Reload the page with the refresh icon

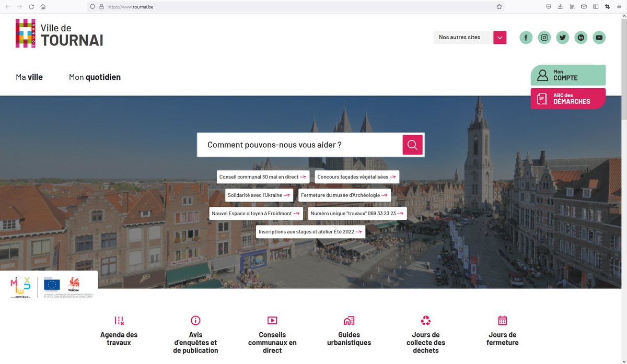point(31,7)
